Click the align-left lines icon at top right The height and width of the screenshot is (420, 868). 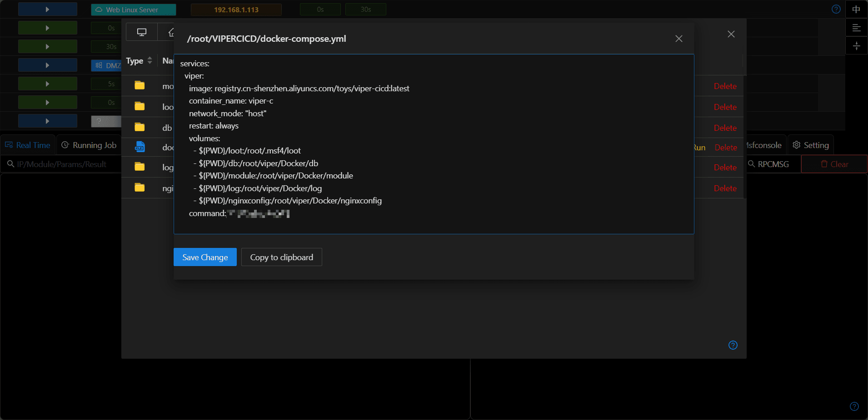point(856,28)
